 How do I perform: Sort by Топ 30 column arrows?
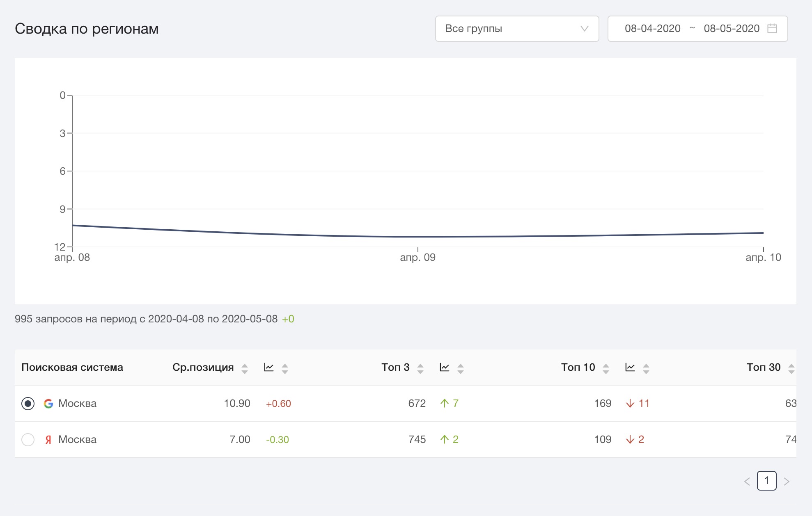tap(791, 368)
